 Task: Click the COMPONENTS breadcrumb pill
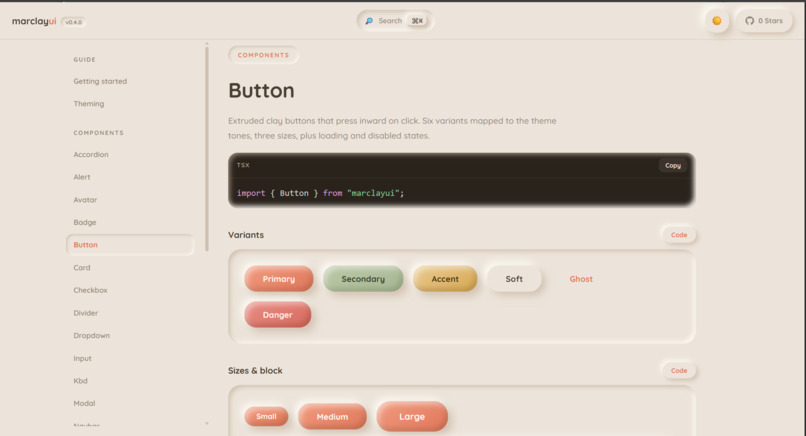(263, 55)
